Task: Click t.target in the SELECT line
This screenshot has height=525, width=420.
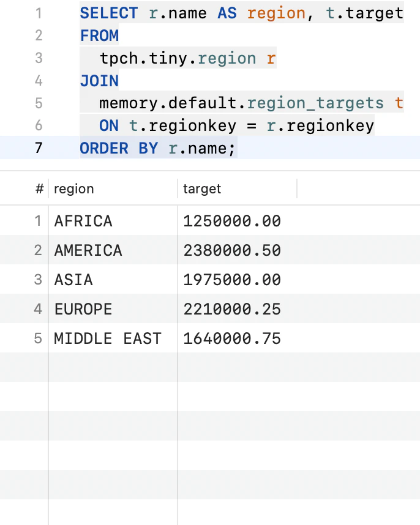Action: coord(364,13)
